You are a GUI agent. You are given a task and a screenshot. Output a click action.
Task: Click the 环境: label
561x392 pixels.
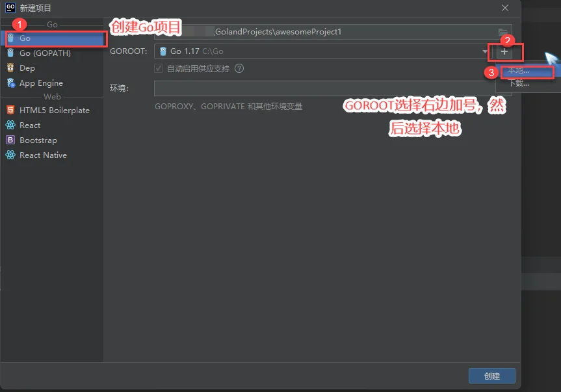coord(119,88)
